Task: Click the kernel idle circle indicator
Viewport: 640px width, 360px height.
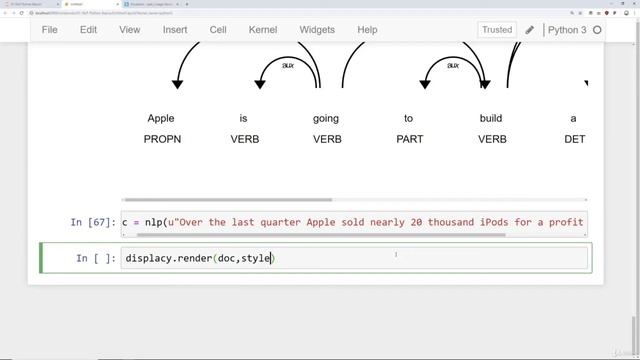Action: coord(597,30)
